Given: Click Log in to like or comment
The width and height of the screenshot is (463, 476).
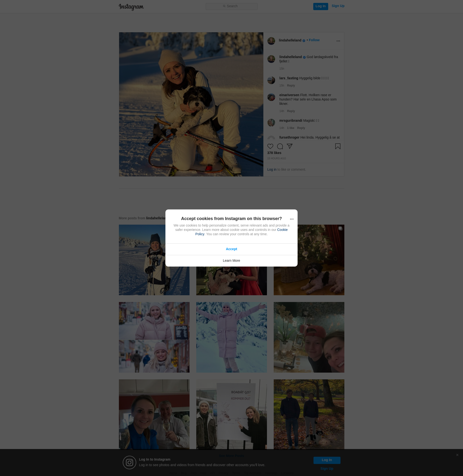Looking at the screenshot, I should [272, 170].
